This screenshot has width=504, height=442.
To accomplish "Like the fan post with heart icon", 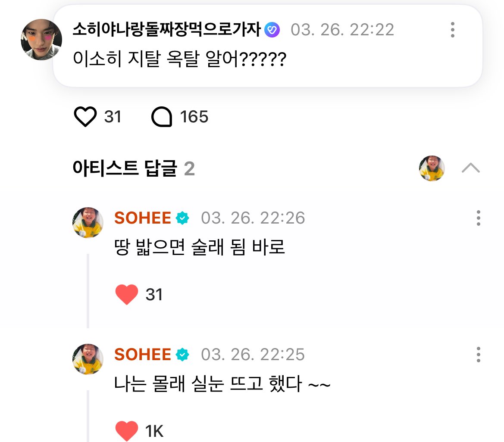I will point(85,117).
